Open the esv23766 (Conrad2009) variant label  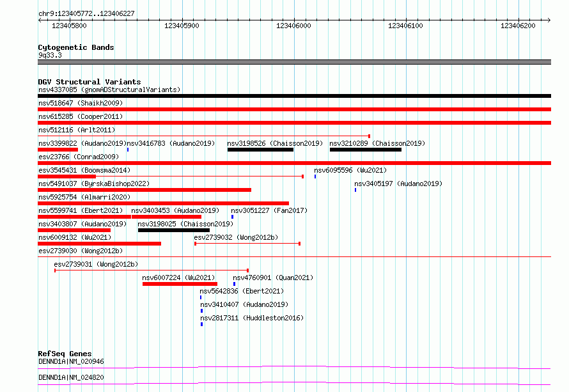79,157
